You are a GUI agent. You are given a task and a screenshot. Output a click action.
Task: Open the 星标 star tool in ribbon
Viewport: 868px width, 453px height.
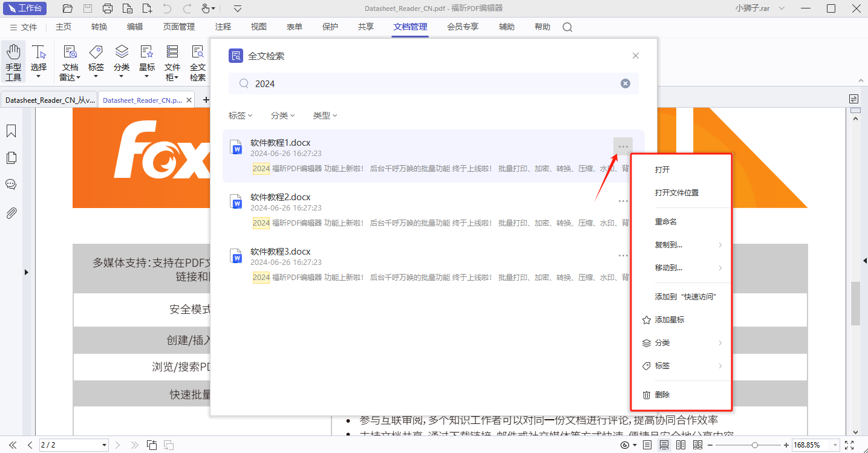[147, 62]
